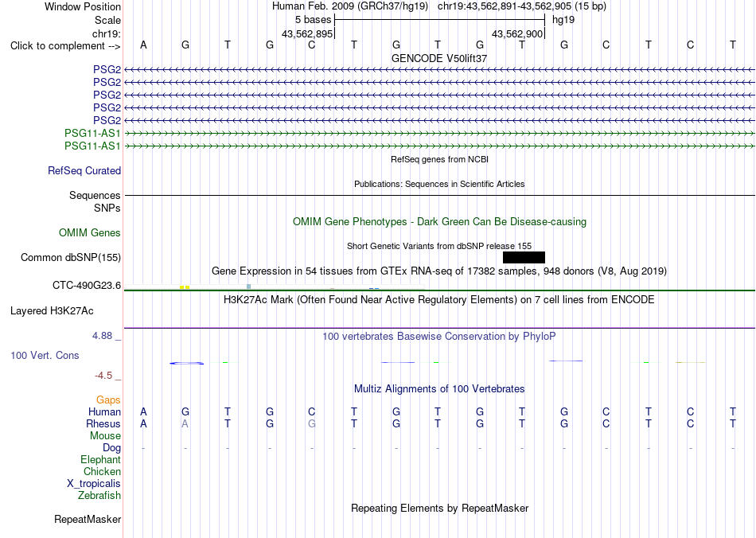756x538 pixels.
Task: Open the RefSeq Curated track label
Action: click(84, 170)
